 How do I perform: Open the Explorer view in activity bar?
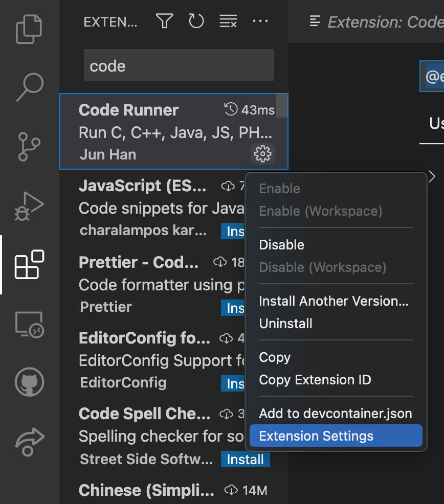tap(29, 29)
